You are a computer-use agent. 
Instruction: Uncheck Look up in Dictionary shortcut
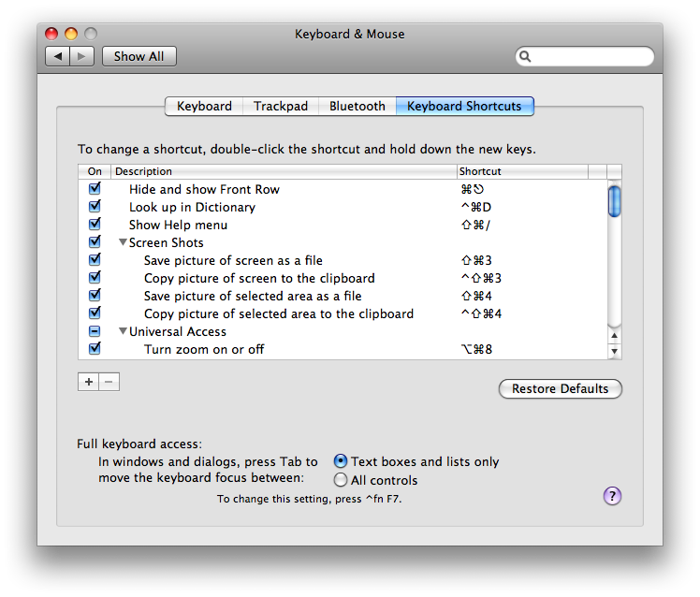coord(95,207)
